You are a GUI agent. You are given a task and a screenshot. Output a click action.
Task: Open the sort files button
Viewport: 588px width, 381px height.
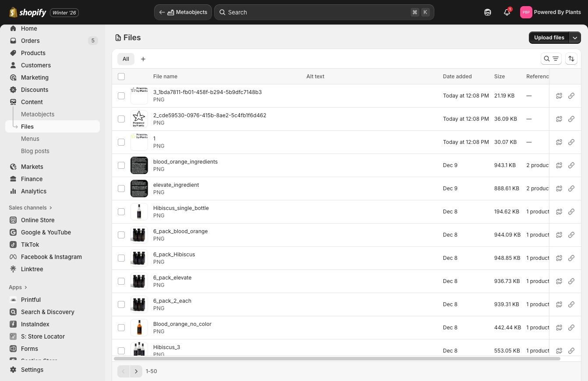pyautogui.click(x=571, y=59)
